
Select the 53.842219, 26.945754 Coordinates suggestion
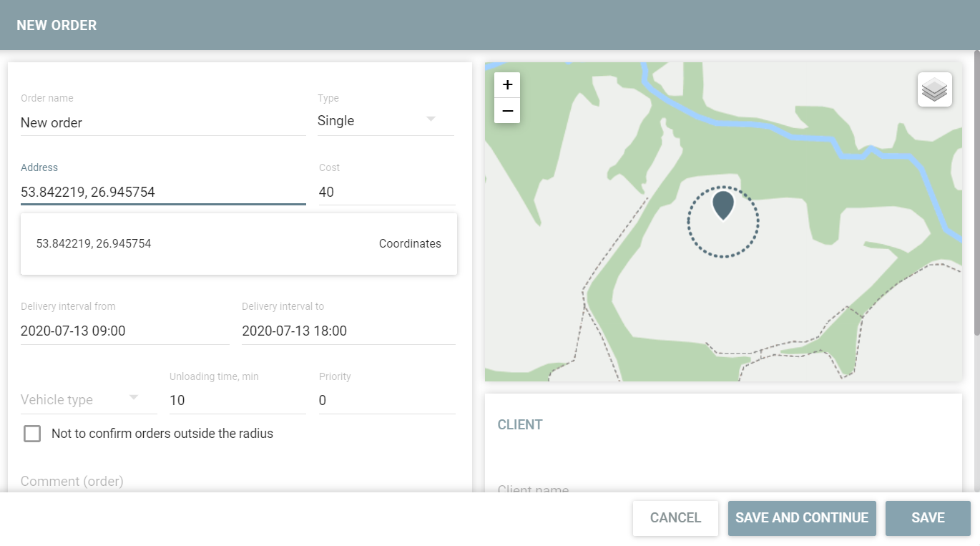(238, 244)
